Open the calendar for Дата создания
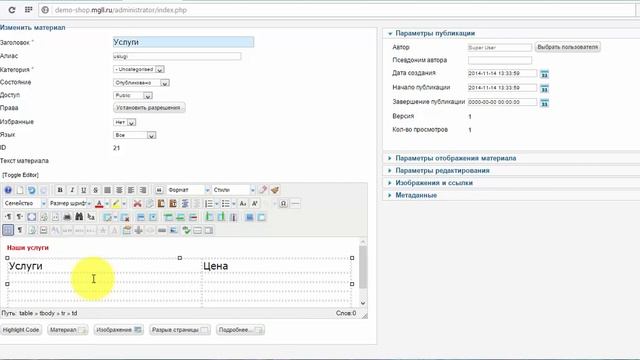Viewport: 640px width, 360px height. click(544, 74)
